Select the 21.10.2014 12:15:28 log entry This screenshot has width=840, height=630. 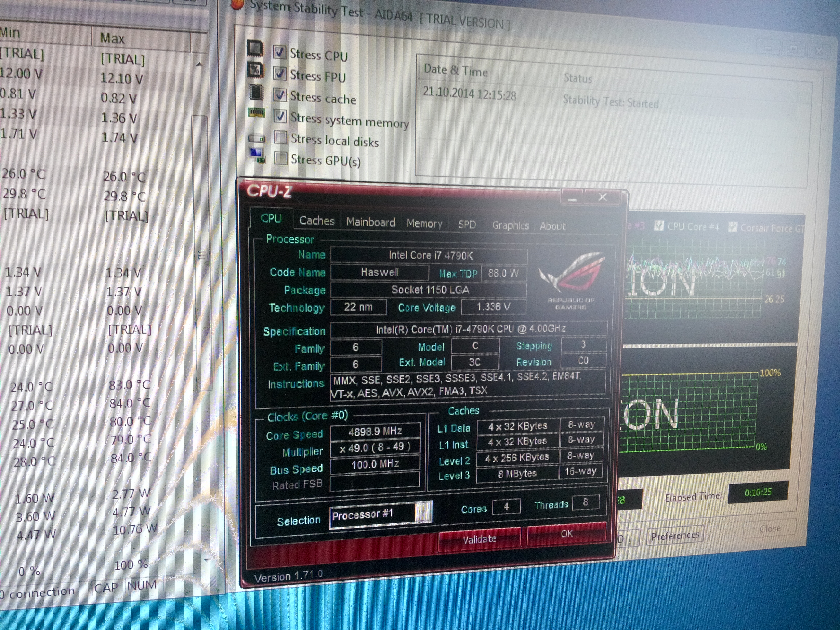pyautogui.click(x=470, y=93)
